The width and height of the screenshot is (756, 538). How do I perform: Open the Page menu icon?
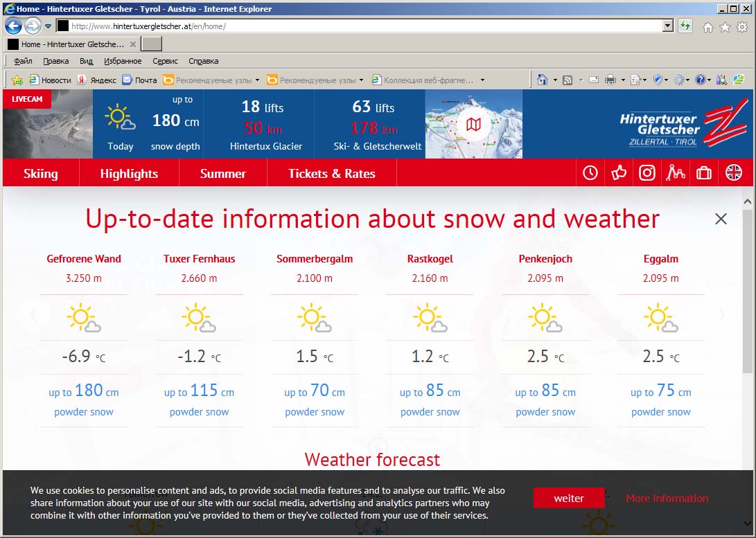636,80
